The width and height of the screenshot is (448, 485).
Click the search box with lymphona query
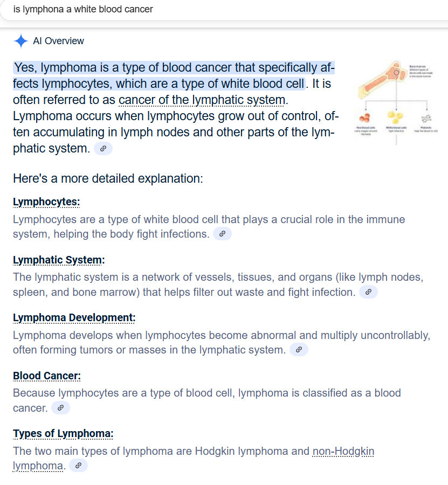216,10
